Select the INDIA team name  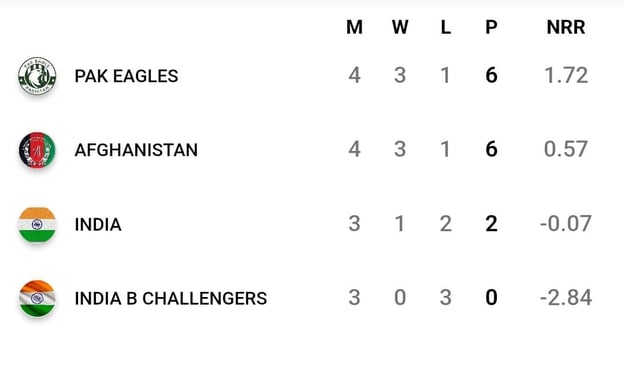pos(98,224)
